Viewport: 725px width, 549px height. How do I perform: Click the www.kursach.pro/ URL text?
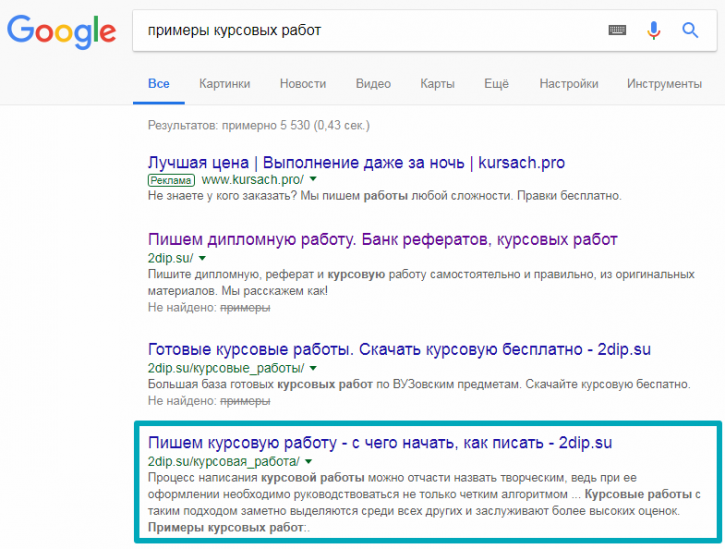pyautogui.click(x=253, y=179)
